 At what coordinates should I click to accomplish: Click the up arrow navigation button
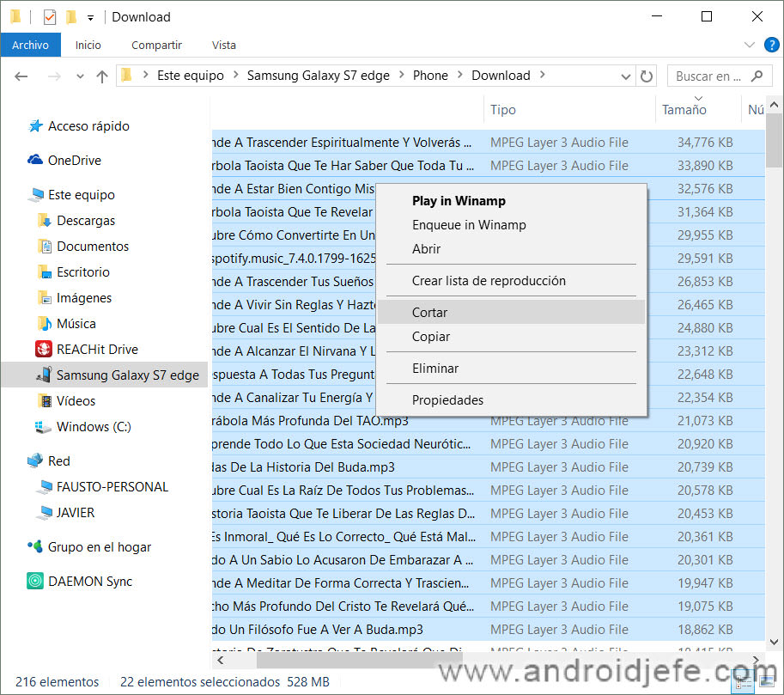click(101, 76)
